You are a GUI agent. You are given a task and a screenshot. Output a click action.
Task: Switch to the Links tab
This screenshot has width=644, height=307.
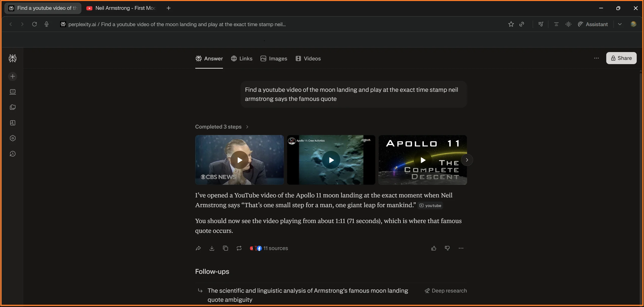(x=242, y=59)
